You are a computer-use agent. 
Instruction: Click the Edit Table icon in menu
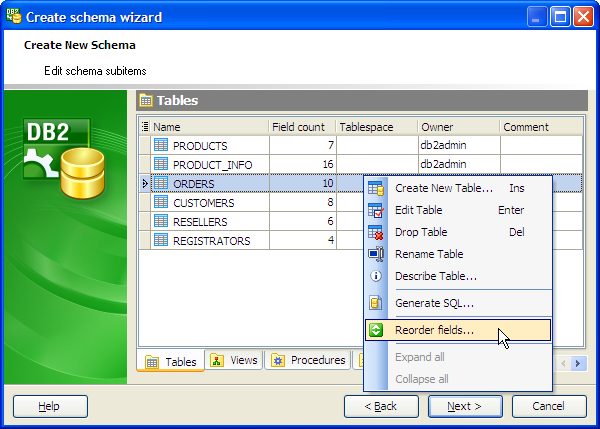click(376, 210)
